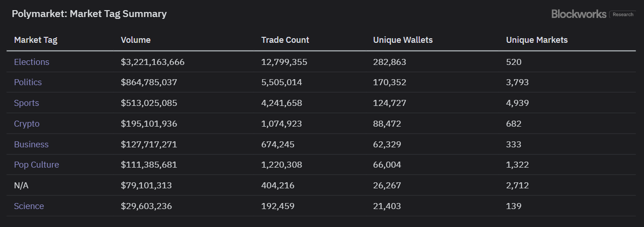The width and height of the screenshot is (644, 227).
Task: Open the Crypto market tag
Action: tap(27, 124)
